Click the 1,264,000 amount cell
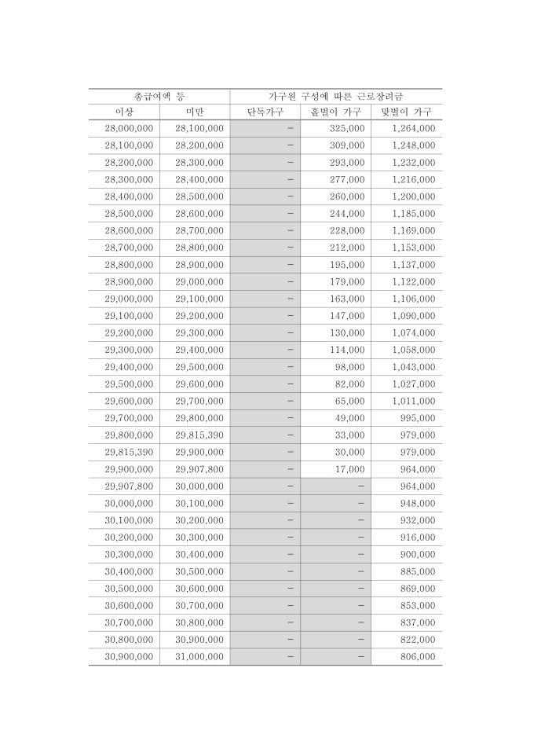Viewport: 534px width, 756px height. coord(414,128)
